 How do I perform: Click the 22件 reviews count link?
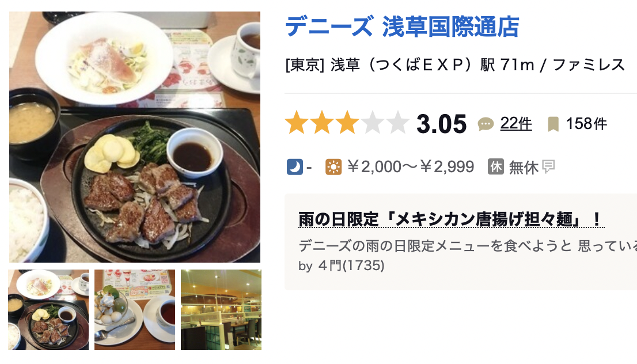coord(515,123)
